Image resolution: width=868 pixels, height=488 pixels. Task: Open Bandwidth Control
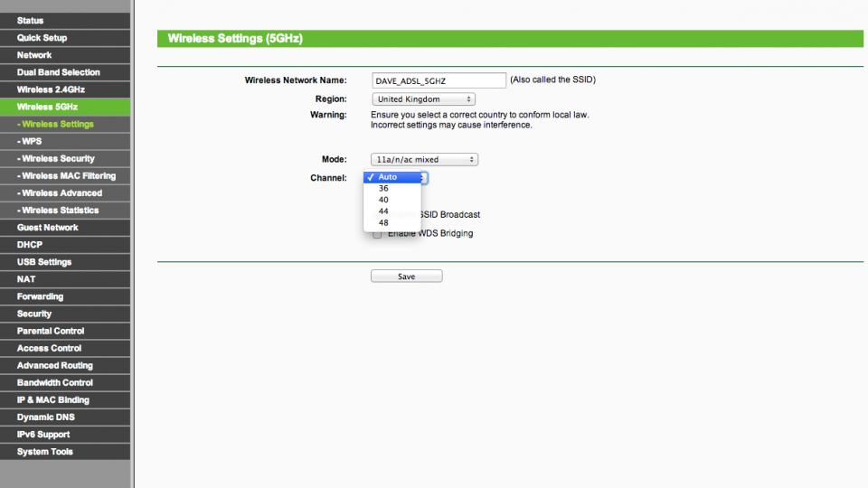pos(65,382)
